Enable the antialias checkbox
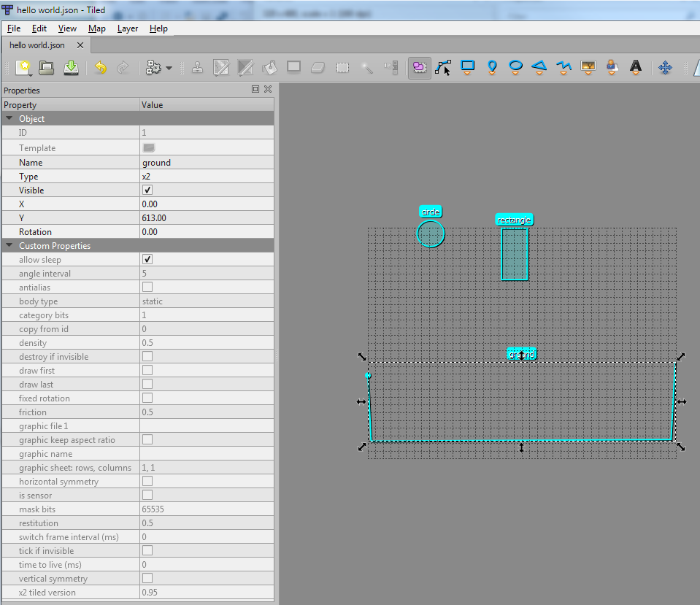This screenshot has height=605, width=700. (x=147, y=287)
